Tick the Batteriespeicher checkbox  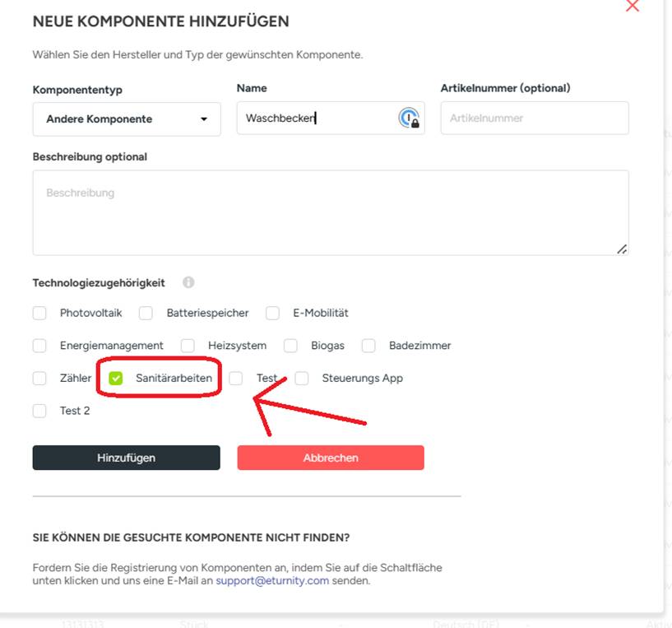click(x=146, y=313)
